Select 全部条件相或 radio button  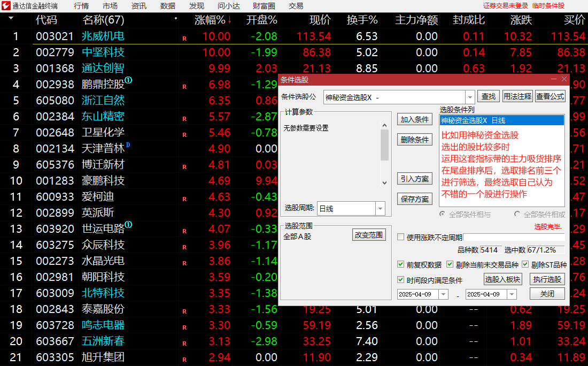517,214
